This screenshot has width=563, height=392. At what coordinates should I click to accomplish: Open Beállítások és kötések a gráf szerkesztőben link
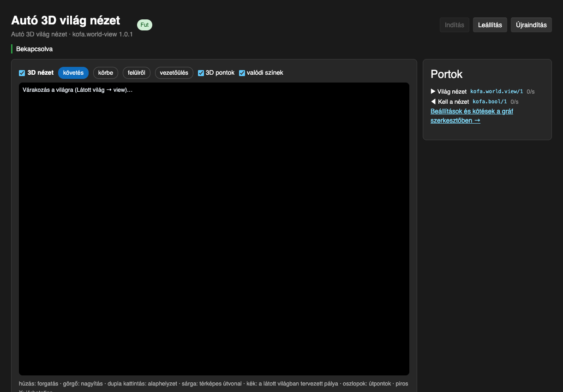[472, 116]
